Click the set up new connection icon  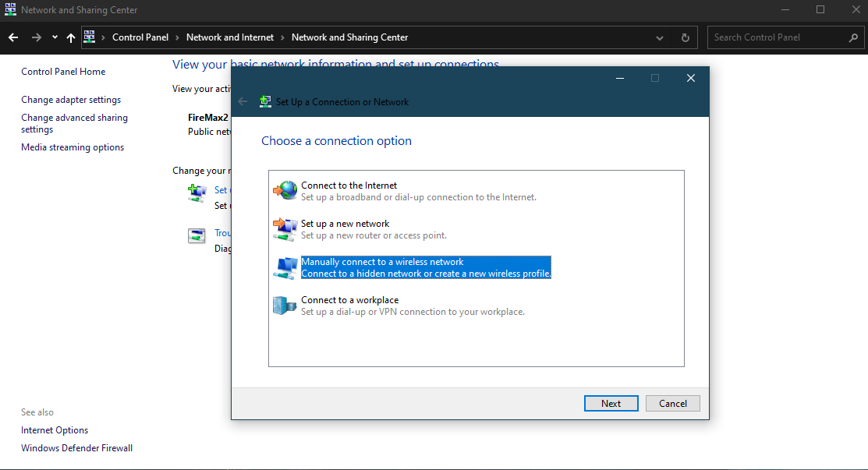(x=197, y=193)
